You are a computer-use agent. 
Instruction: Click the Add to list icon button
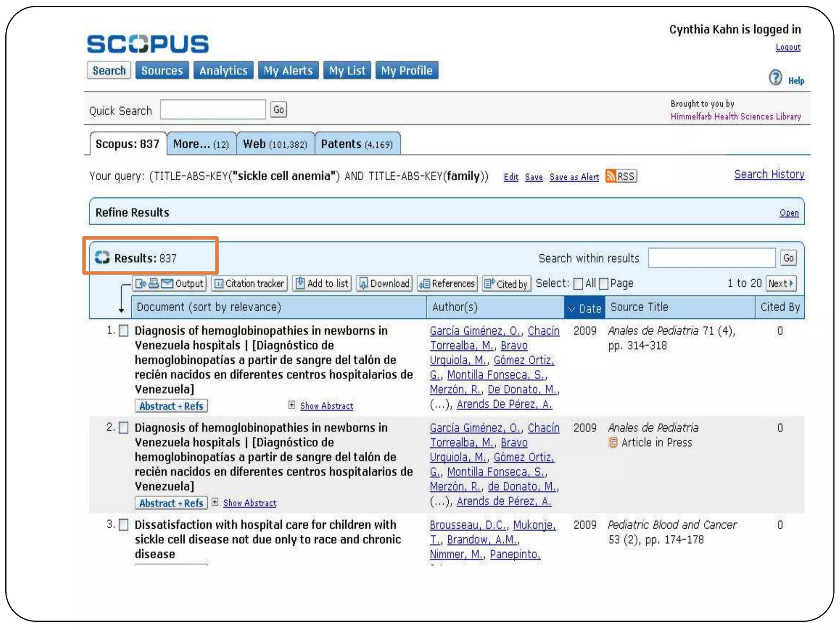pyautogui.click(x=322, y=283)
